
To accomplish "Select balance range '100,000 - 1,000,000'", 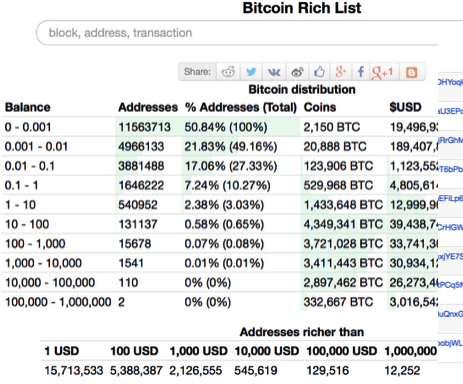I will [58, 302].
